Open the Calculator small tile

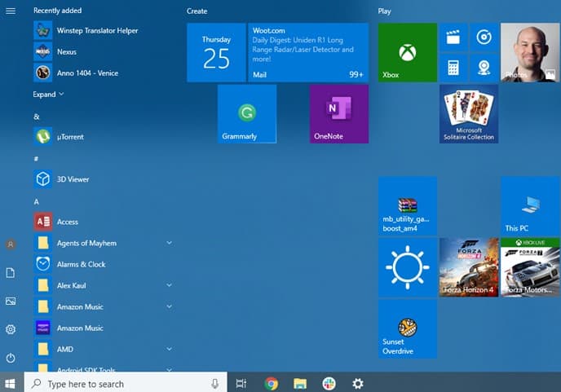[x=453, y=68]
